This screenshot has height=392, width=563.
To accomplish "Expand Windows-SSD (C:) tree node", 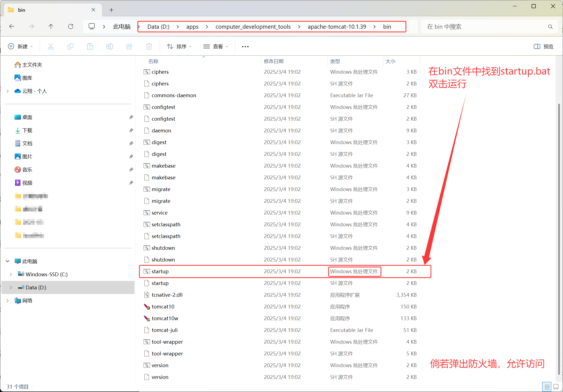I will point(11,274).
